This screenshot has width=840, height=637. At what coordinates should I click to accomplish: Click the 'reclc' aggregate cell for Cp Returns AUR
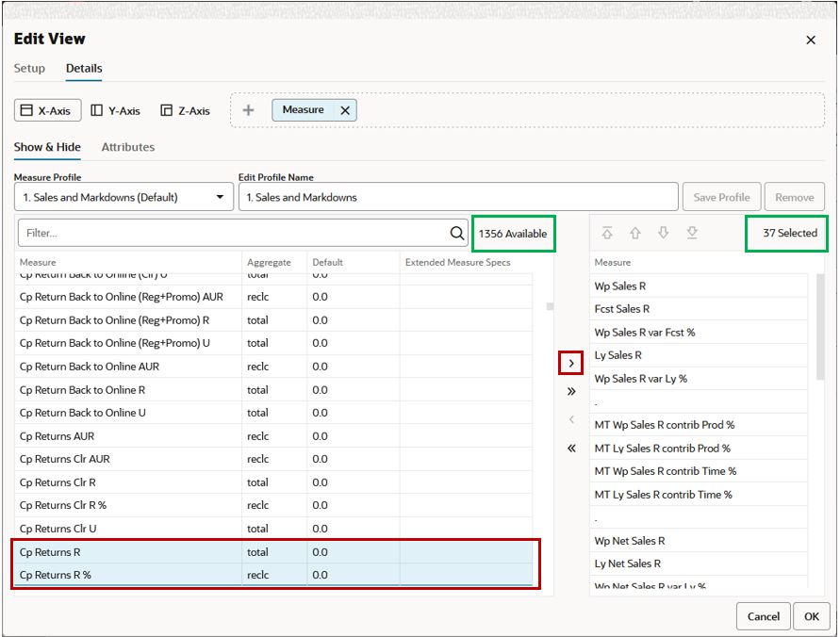274,436
